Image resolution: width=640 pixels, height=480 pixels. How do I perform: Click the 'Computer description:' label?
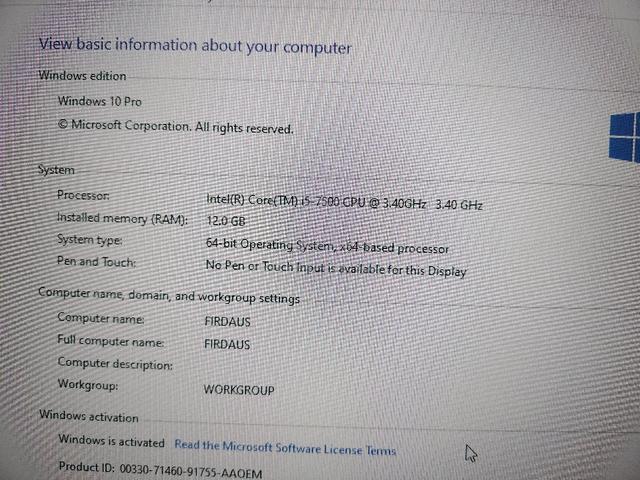(x=115, y=363)
